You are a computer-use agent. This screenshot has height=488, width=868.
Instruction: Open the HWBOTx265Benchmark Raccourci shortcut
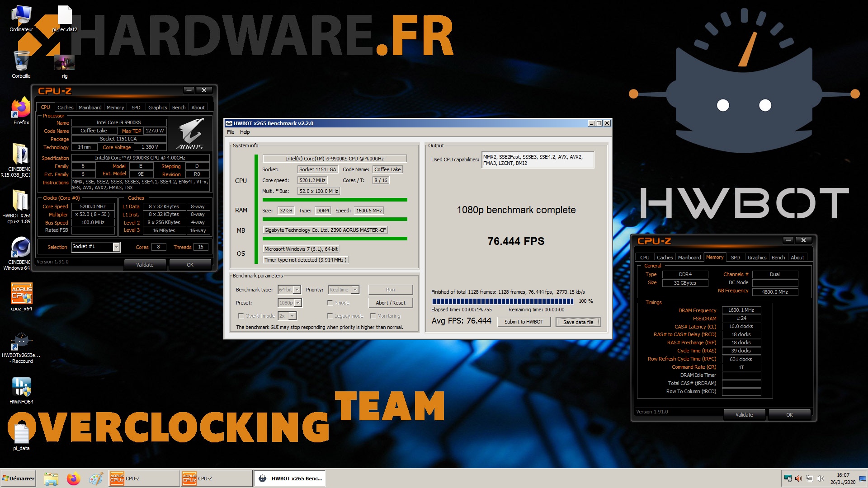pyautogui.click(x=21, y=348)
